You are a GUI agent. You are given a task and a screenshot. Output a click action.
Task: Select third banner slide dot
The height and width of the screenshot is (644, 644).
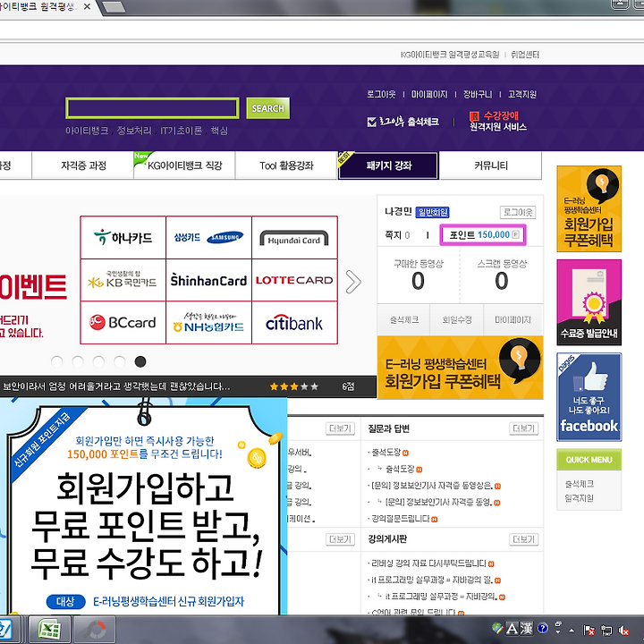click(98, 361)
